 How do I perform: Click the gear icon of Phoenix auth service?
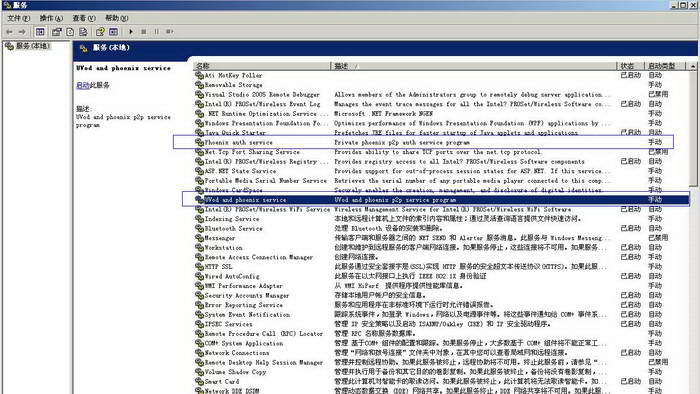pos(199,142)
